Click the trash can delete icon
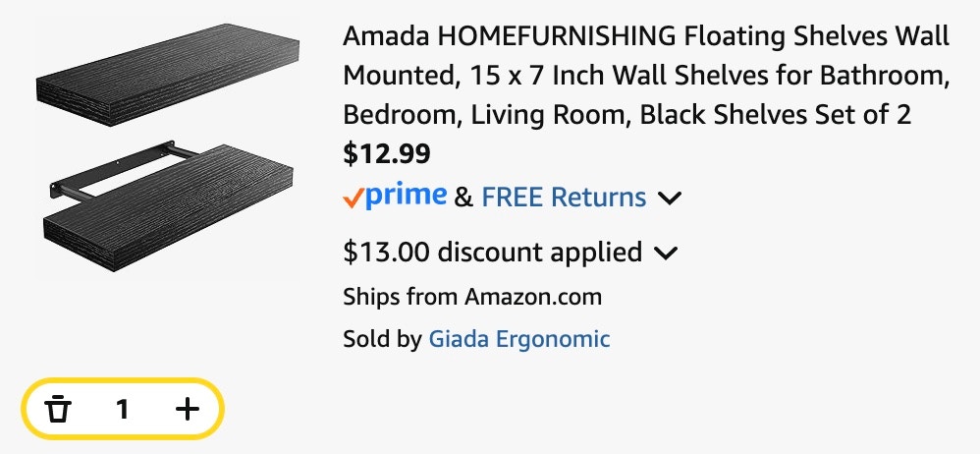The image size is (980, 454). [58, 409]
